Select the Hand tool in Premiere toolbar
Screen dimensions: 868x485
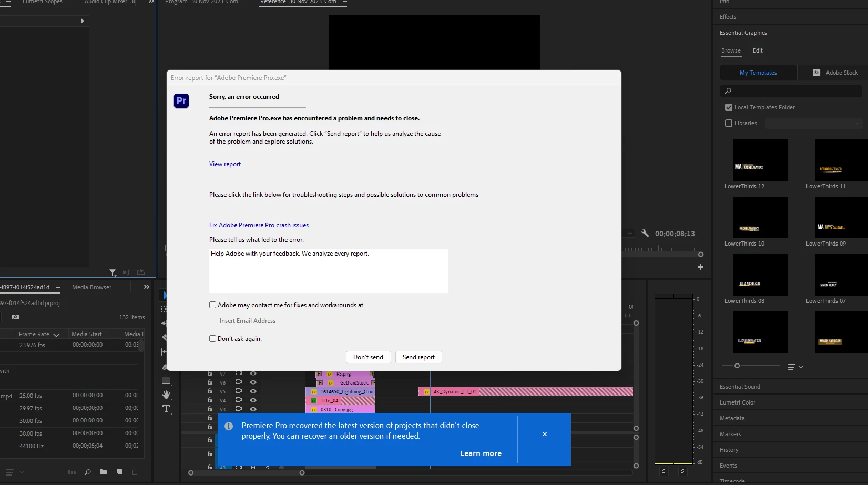[x=166, y=395]
